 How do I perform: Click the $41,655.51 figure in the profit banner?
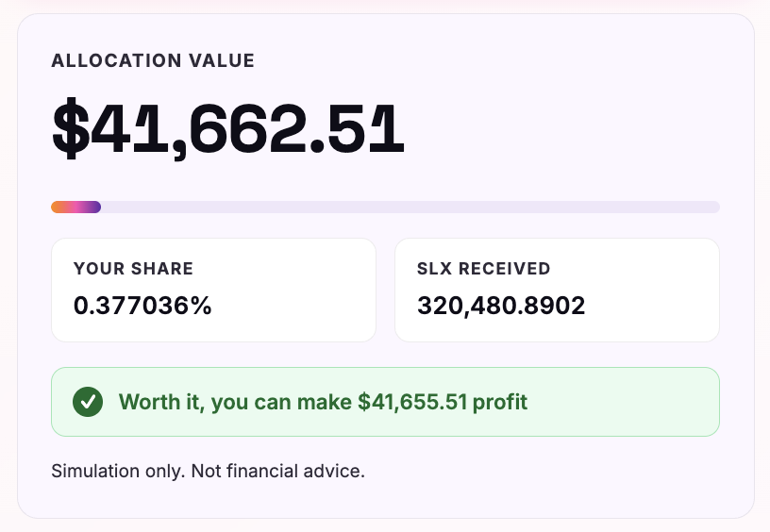413,402
